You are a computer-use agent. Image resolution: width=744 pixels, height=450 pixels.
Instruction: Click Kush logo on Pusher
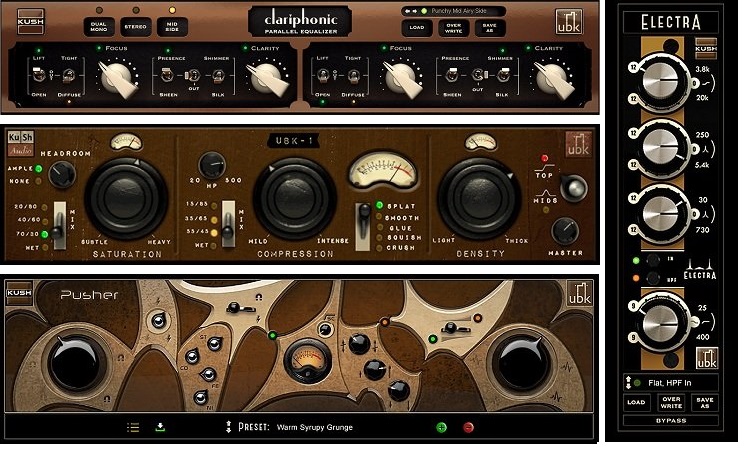coord(19,293)
